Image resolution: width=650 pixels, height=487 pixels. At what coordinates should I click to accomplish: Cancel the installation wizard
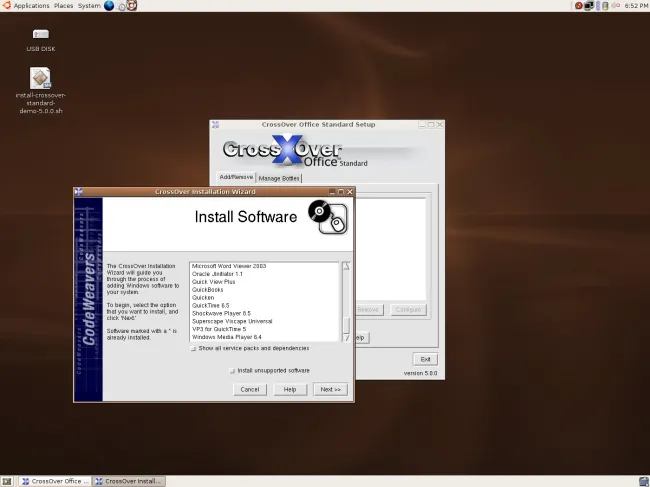tap(250, 389)
